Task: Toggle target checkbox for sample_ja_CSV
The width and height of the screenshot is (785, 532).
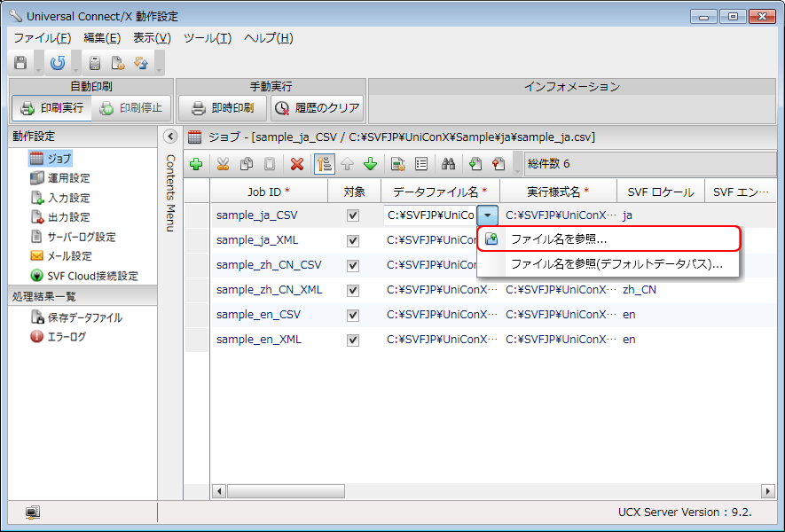Action: tap(353, 215)
